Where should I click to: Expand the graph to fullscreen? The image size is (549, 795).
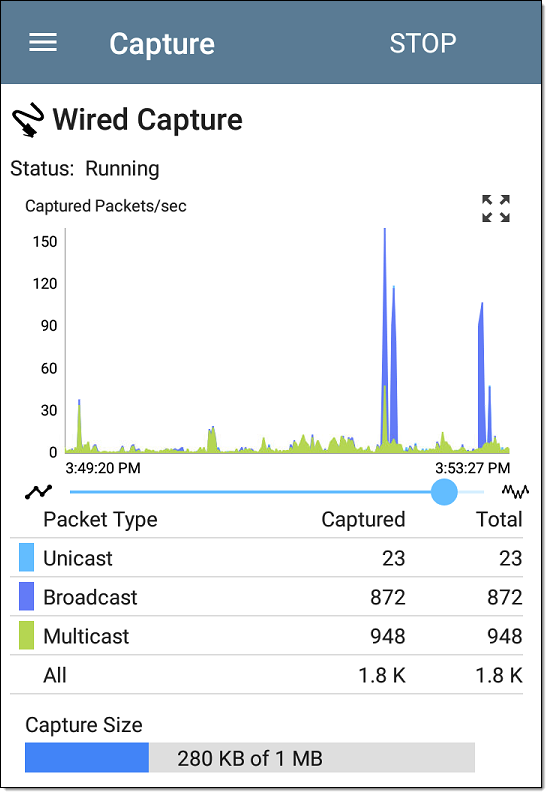click(496, 208)
